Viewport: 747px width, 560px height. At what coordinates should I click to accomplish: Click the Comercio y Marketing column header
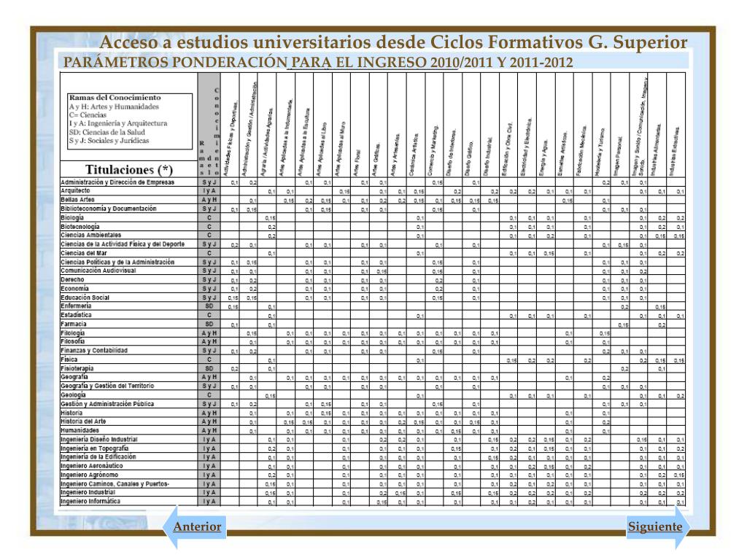(x=435, y=152)
